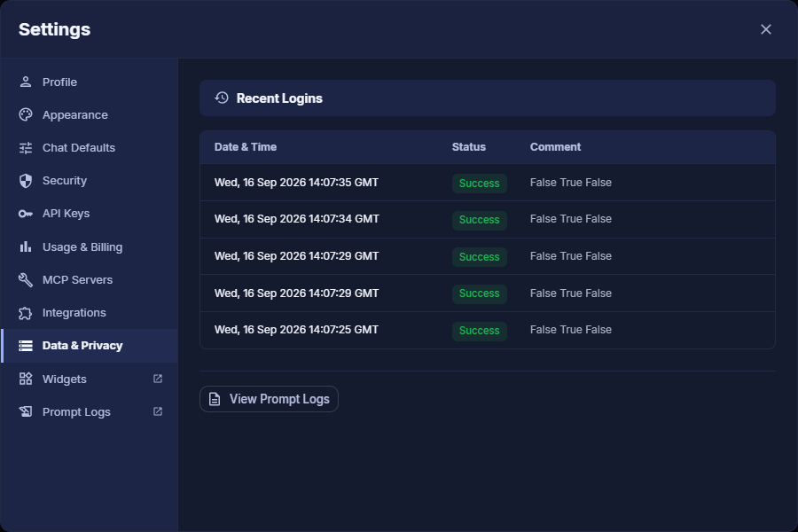Click the Recent Logins history clock icon
Image resolution: width=798 pixels, height=532 pixels.
point(222,98)
